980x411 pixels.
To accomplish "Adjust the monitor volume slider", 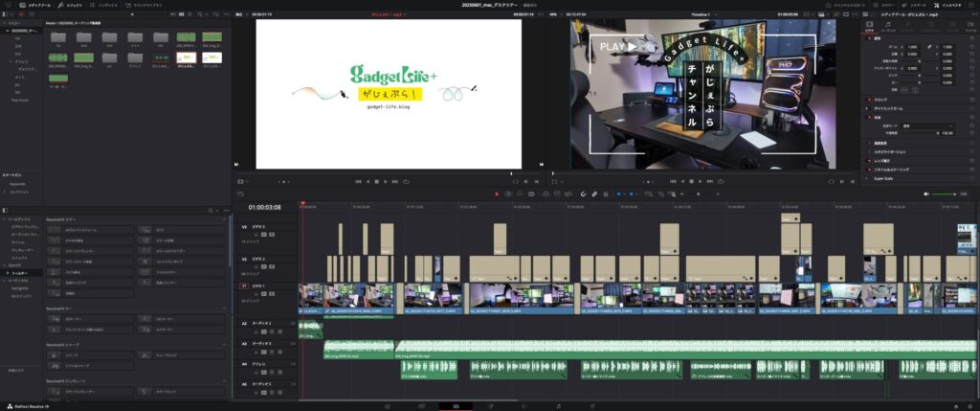I will click(x=945, y=194).
